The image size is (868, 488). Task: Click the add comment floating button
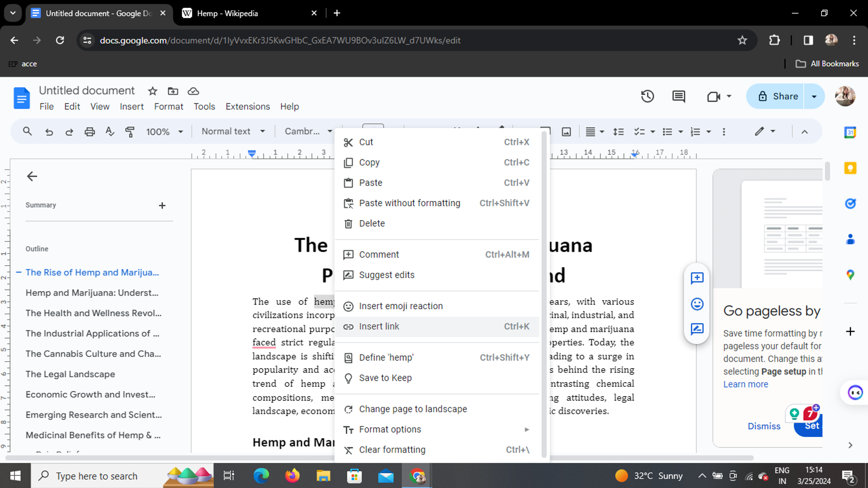pos(697,278)
